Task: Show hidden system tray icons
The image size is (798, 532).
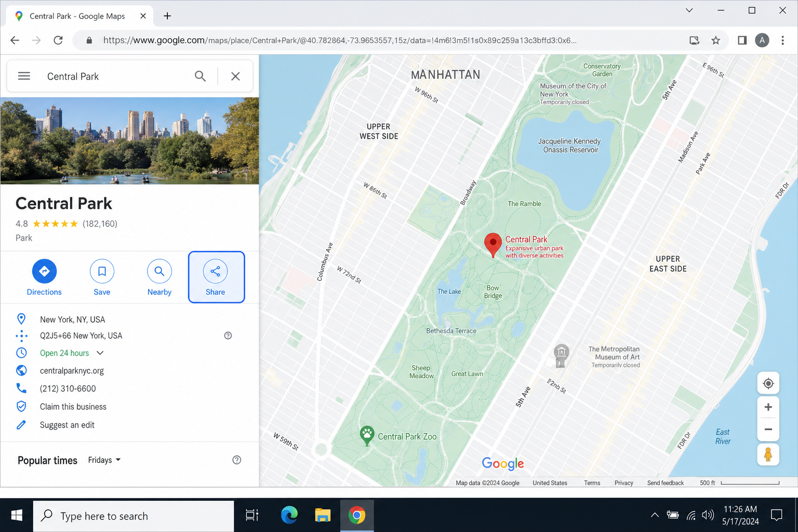Action: pos(655,515)
